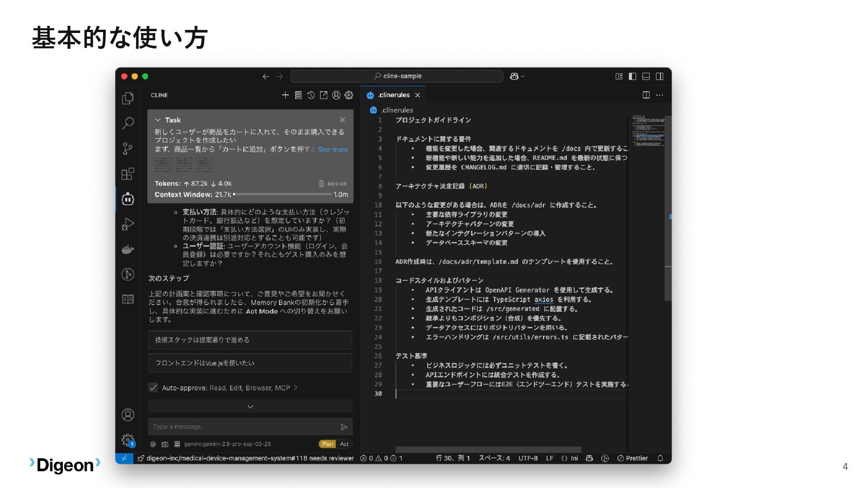Switch Cline to Plan mode

click(328, 444)
